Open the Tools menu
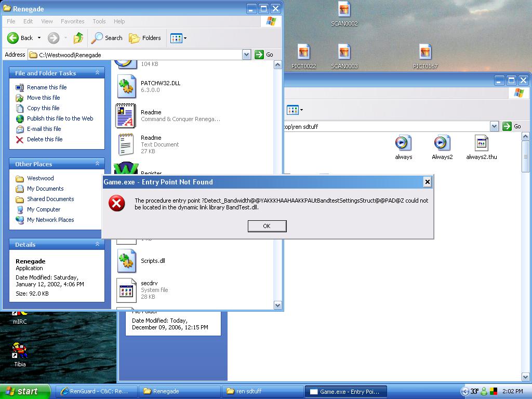 point(99,21)
